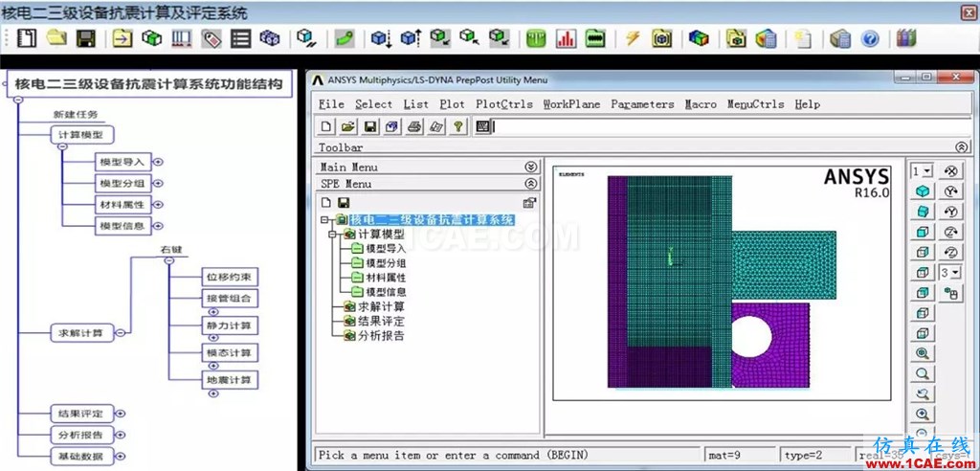The image size is (980, 471).
Task: Collapse the Toolbar panel chevron
Action: (961, 147)
